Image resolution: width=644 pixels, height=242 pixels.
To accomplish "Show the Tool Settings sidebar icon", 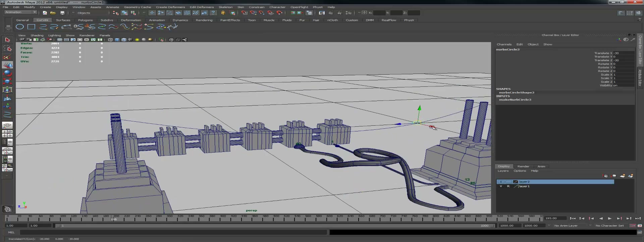I will [630, 13].
